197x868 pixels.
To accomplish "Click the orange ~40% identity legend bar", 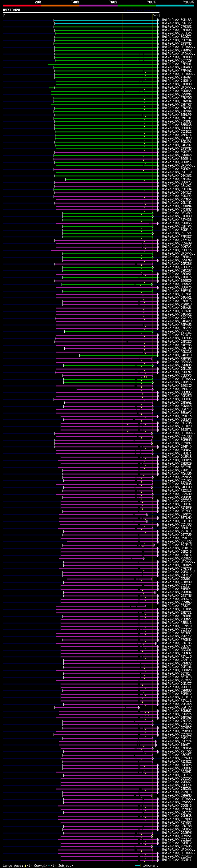I will [x=60, y=6].
